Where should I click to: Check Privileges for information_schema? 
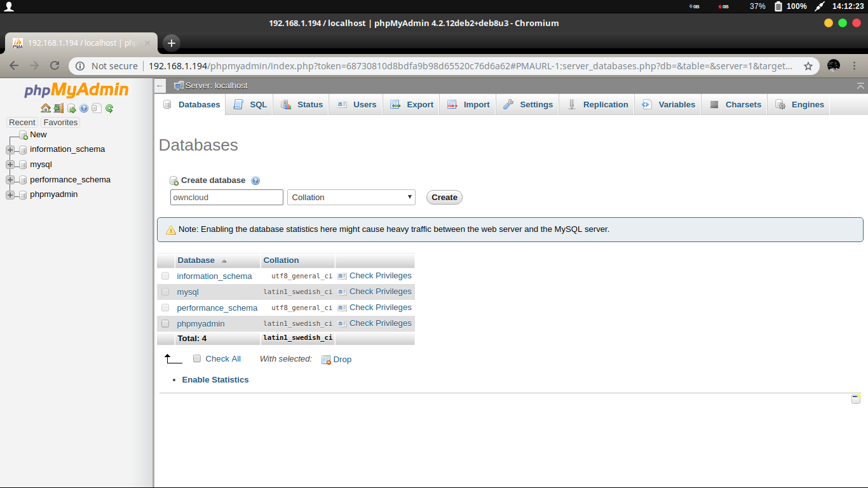pyautogui.click(x=374, y=276)
